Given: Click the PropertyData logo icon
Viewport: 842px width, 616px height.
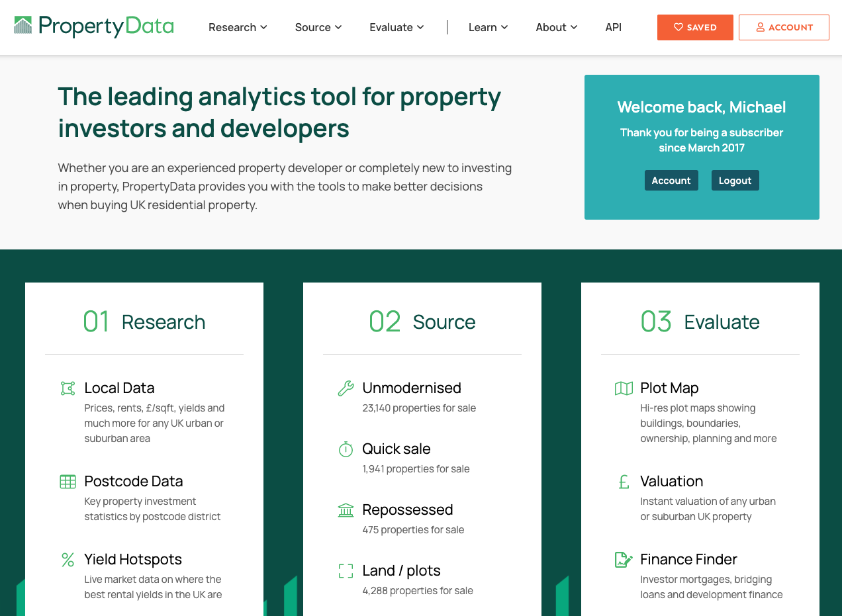Looking at the screenshot, I should coord(23,26).
